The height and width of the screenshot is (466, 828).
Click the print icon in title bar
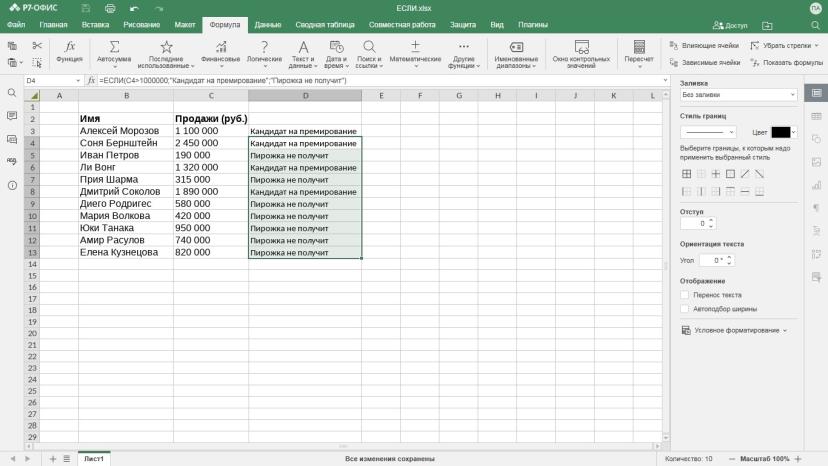coord(110,8)
